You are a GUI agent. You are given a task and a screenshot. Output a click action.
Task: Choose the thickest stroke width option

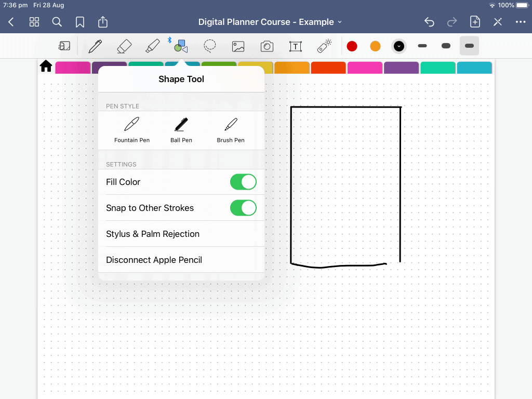[x=469, y=46]
